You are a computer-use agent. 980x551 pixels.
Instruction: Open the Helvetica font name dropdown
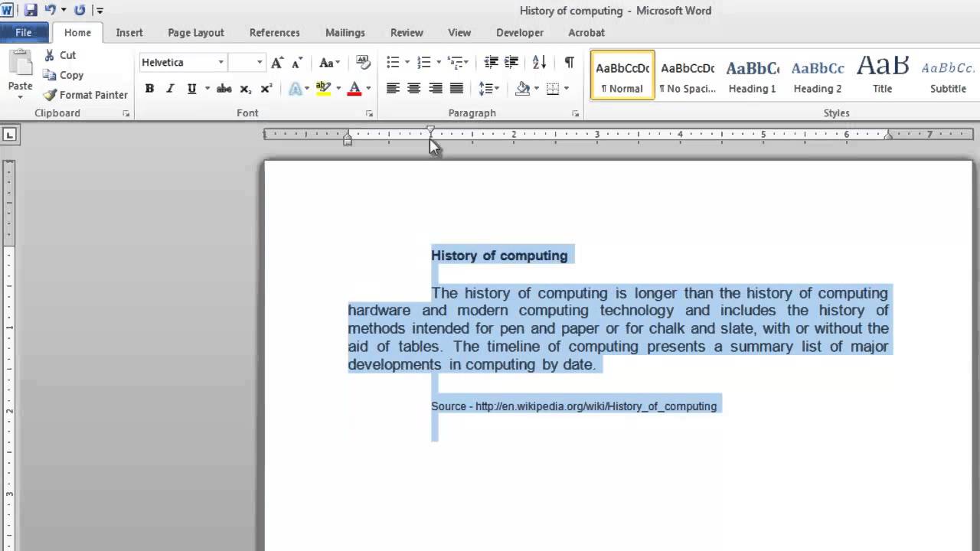[220, 63]
